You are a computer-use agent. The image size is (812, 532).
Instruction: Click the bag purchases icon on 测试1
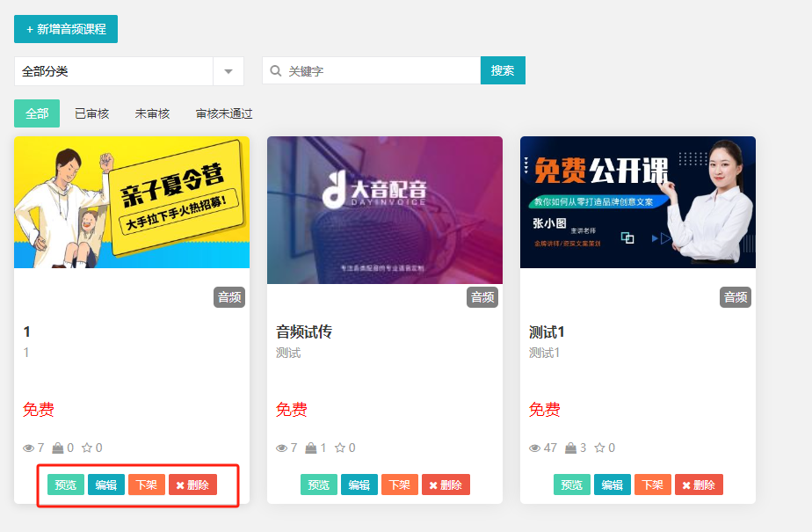570,448
